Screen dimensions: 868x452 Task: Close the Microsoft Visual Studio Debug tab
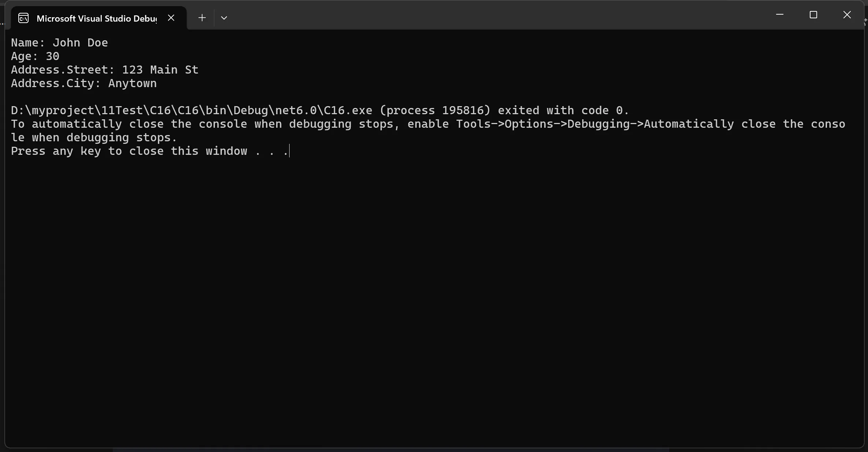171,18
